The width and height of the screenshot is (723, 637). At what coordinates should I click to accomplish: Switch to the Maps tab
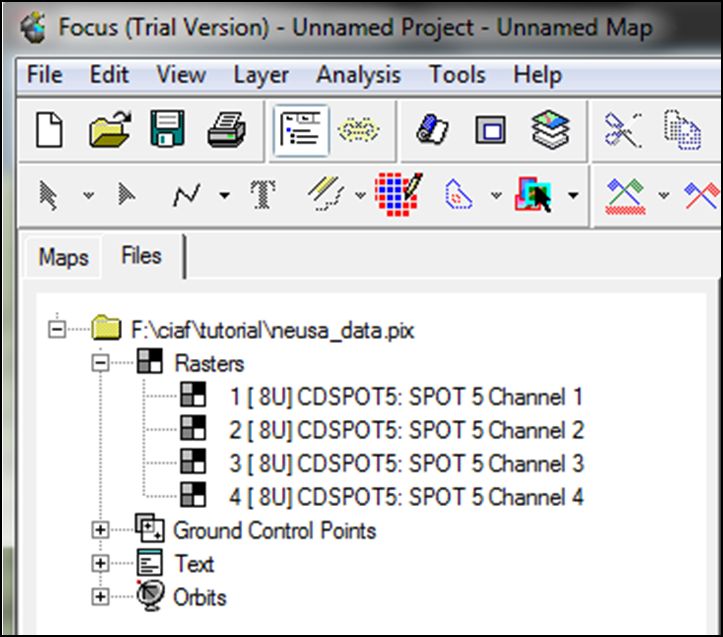pyautogui.click(x=63, y=257)
